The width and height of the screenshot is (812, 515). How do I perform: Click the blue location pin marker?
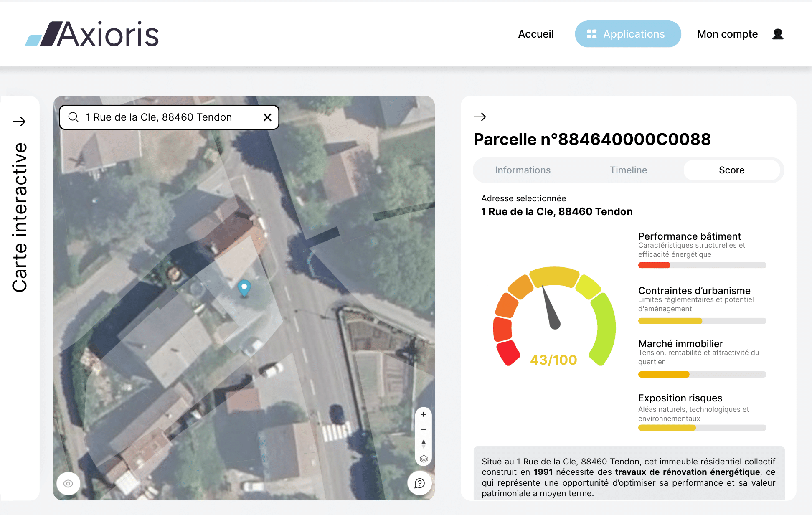(244, 287)
